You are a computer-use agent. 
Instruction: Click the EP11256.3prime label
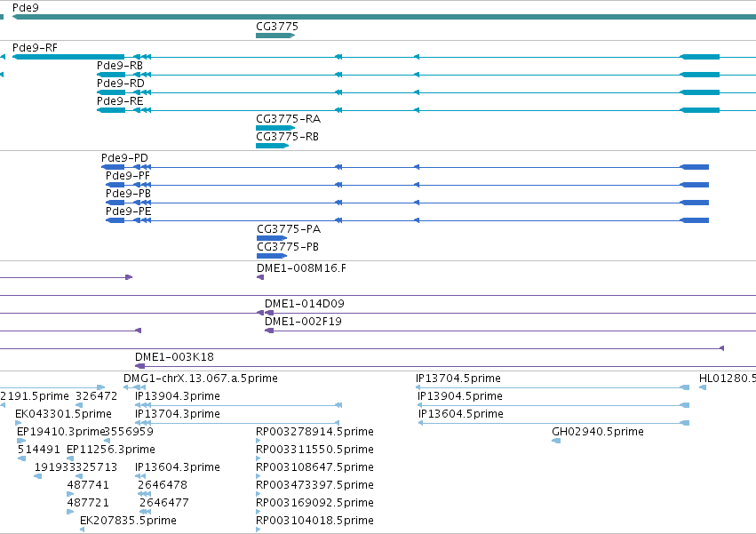point(111,450)
